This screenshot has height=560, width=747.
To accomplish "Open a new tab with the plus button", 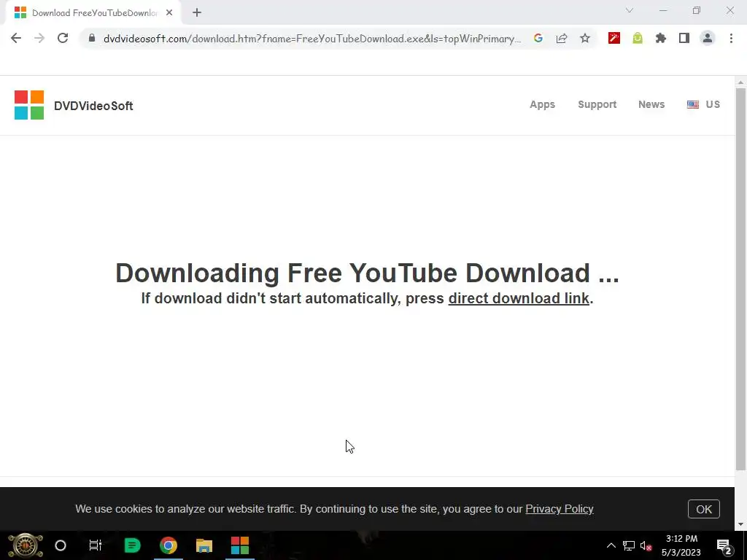I will pyautogui.click(x=197, y=13).
